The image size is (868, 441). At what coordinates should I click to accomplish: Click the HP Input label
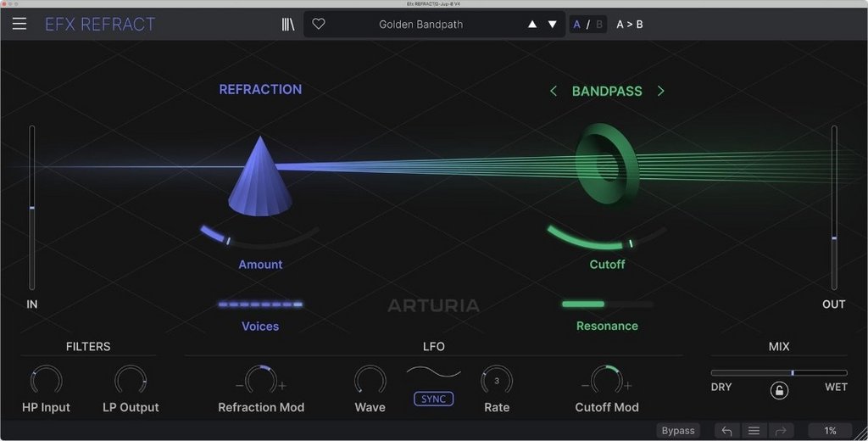[x=46, y=407]
